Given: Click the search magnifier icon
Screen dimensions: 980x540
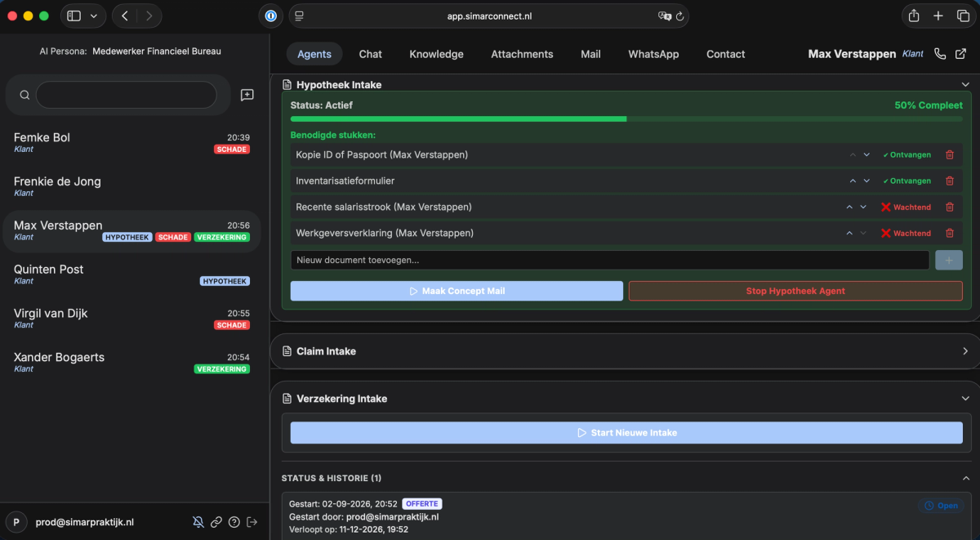Looking at the screenshot, I should (24, 95).
